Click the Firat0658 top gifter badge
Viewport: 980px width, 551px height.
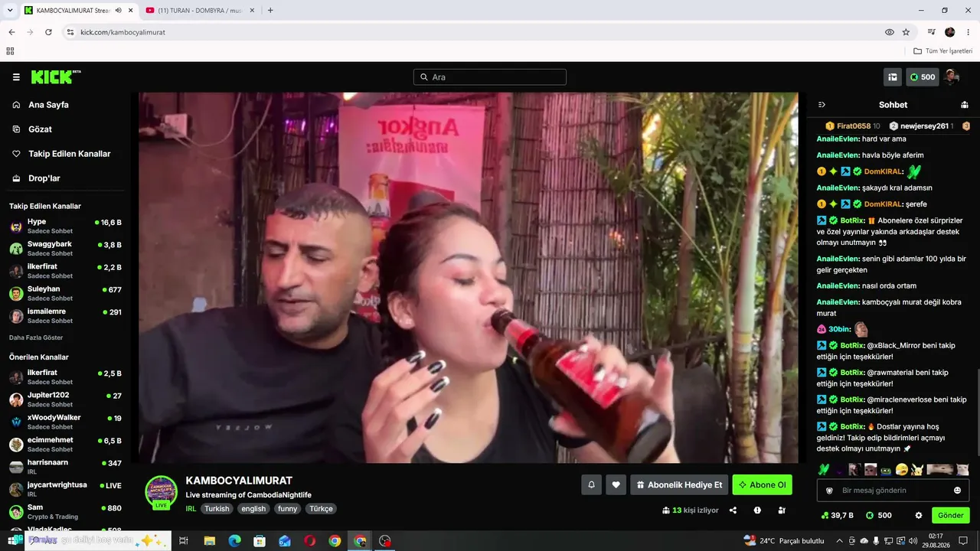pos(852,126)
